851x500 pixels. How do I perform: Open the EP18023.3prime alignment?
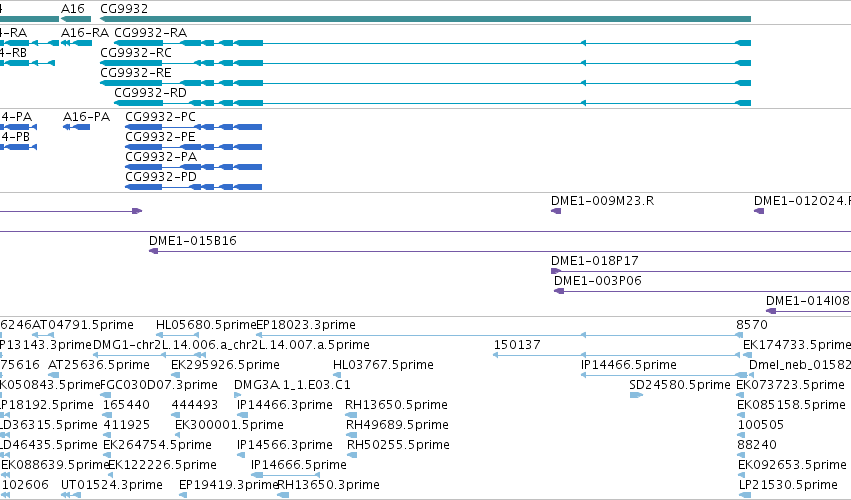[x=499, y=335]
